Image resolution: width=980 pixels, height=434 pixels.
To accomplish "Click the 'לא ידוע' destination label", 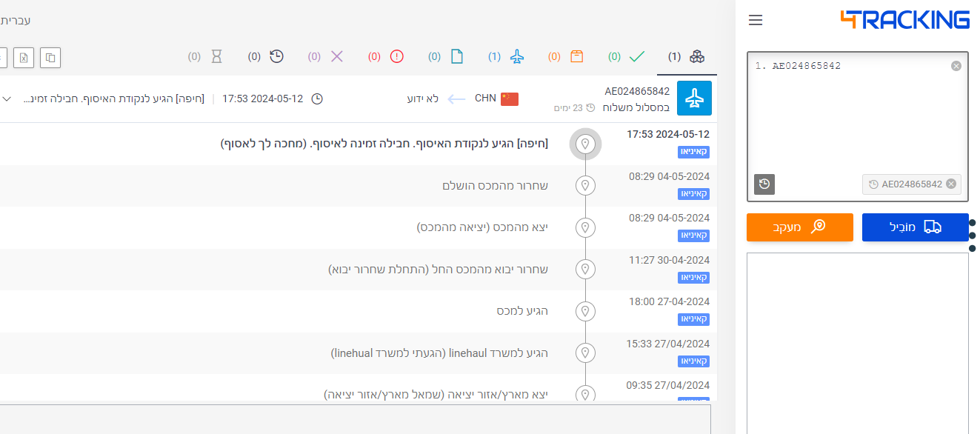I will tap(423, 99).
